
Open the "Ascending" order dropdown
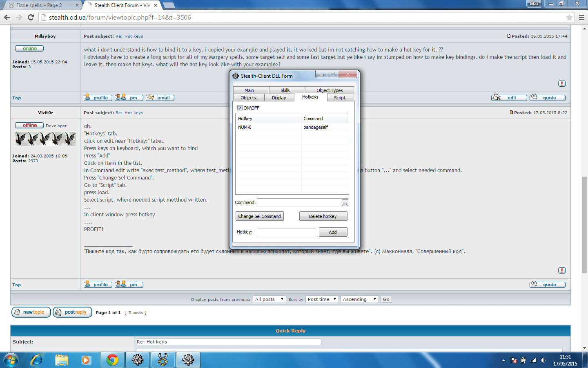point(359,299)
